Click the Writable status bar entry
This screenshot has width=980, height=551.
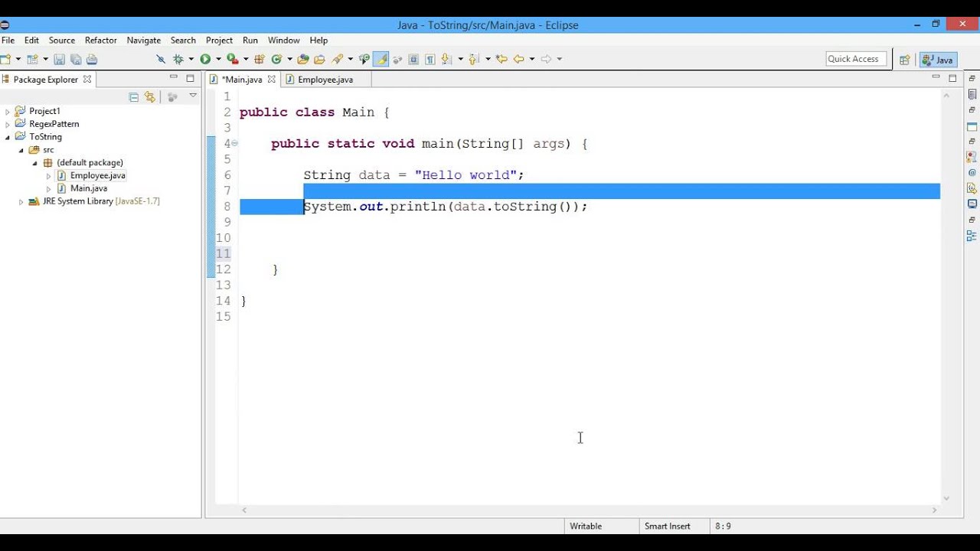pos(586,527)
